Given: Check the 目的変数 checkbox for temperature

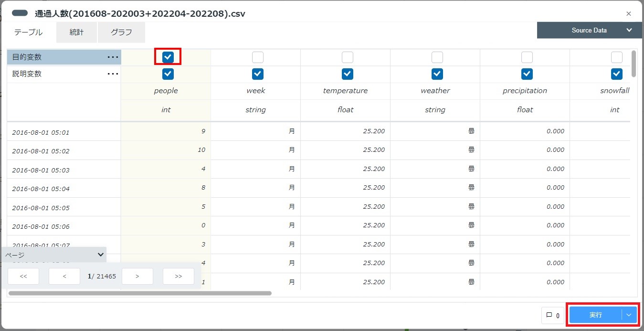Looking at the screenshot, I should pos(348,57).
